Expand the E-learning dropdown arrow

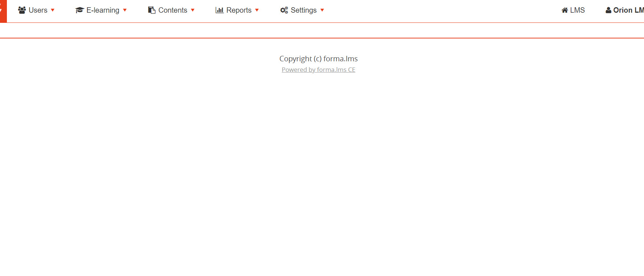click(125, 10)
